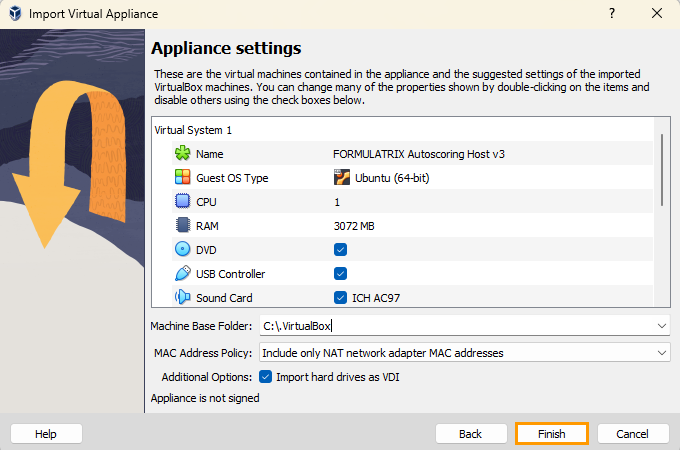The height and width of the screenshot is (450, 680).
Task: Click the DVD row label
Action: click(x=206, y=250)
